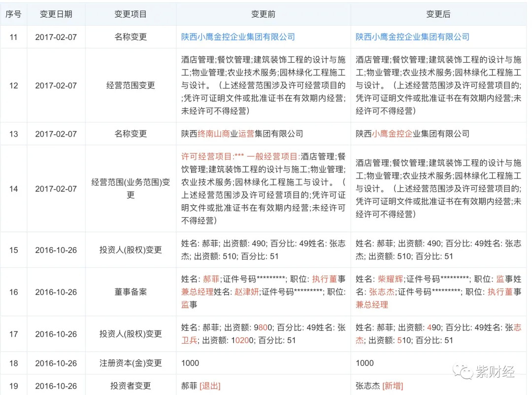
Task: Click row 14 变更后 business scope text
Action: (438, 189)
